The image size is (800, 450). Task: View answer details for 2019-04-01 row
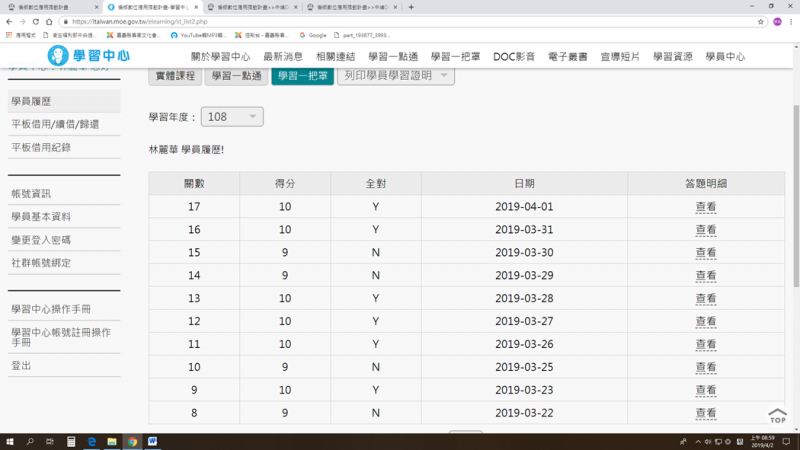coord(706,207)
